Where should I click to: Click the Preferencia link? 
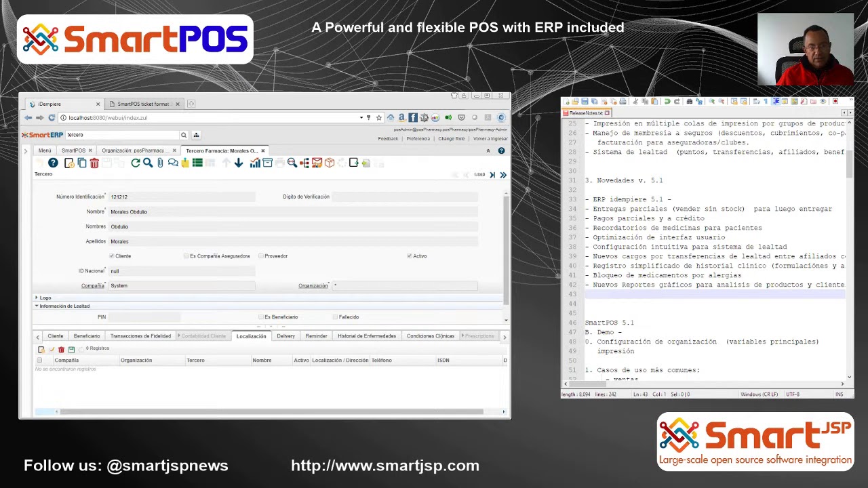[418, 139]
